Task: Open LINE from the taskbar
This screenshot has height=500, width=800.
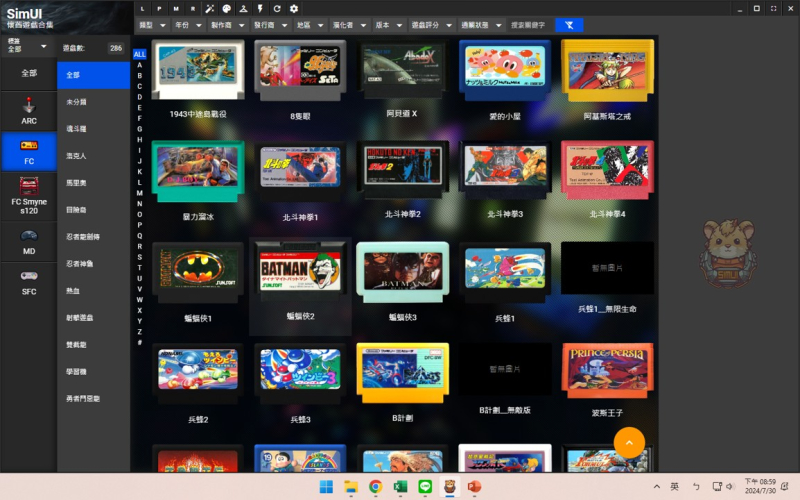Action: pos(424,487)
